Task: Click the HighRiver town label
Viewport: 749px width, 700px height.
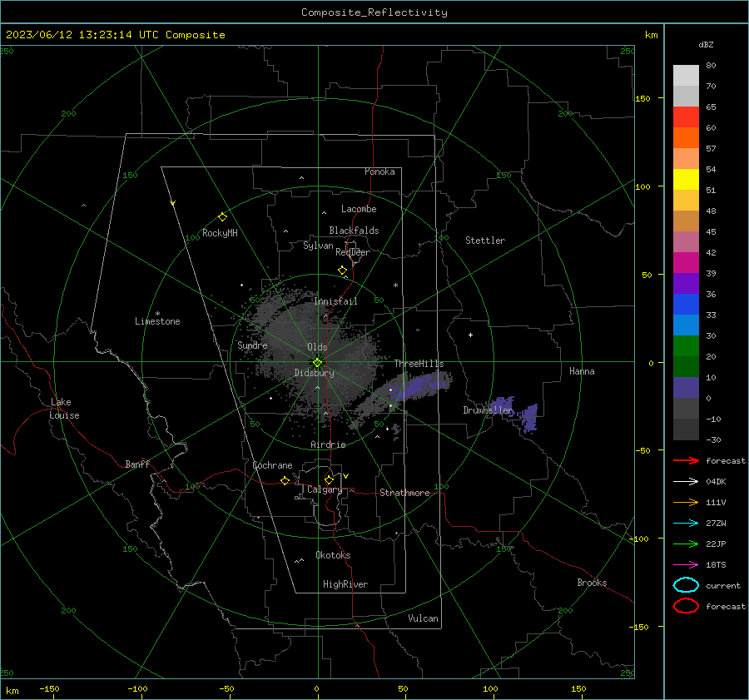Action: tap(345, 585)
